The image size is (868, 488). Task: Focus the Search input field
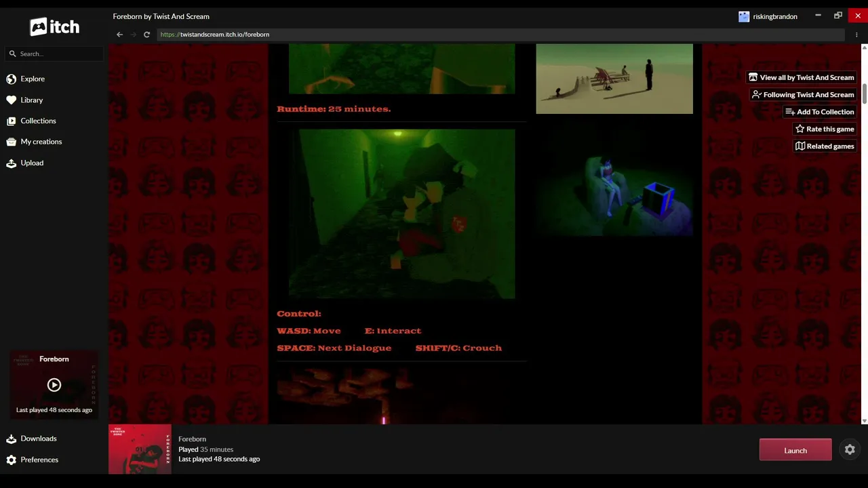[54, 54]
